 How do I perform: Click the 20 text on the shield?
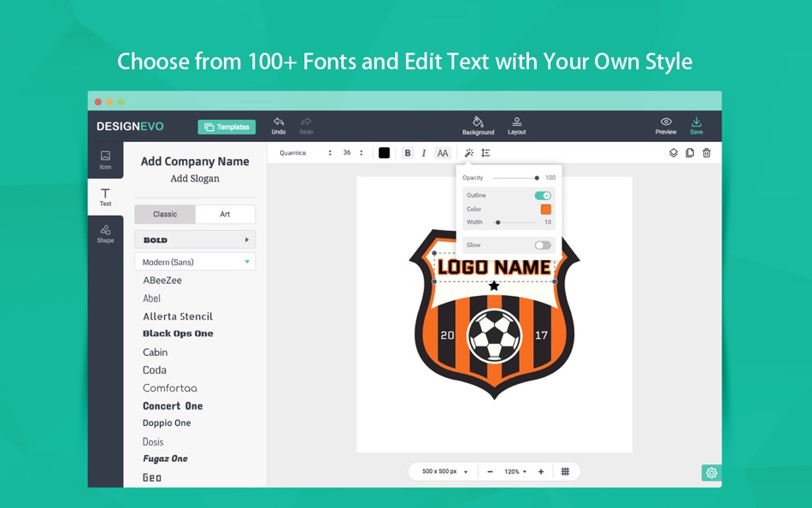coord(447,335)
